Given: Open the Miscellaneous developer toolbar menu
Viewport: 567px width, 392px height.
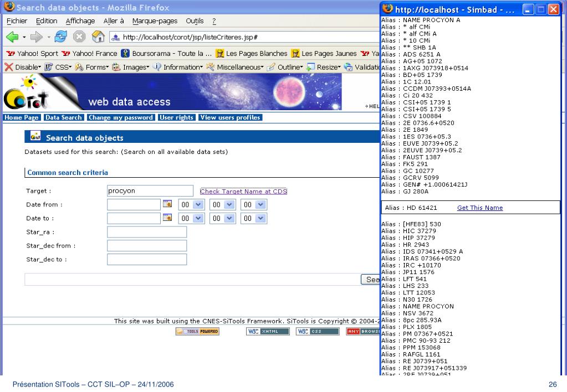Looking at the screenshot, I should coord(234,67).
